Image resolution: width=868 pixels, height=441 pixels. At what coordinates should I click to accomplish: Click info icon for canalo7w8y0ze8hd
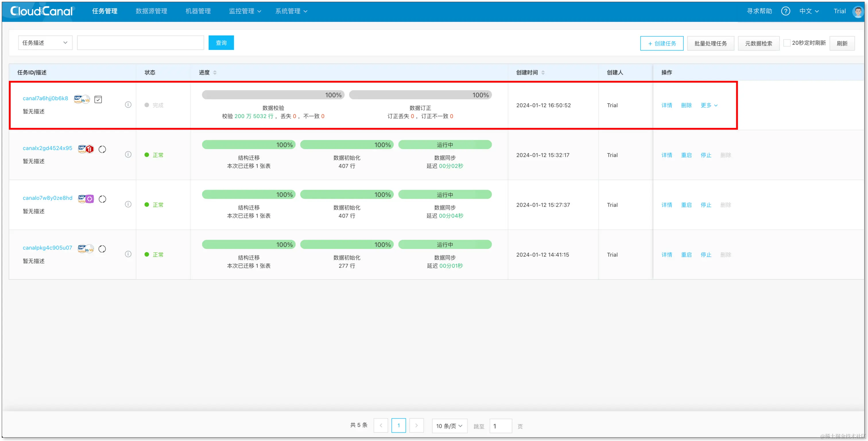point(128,204)
